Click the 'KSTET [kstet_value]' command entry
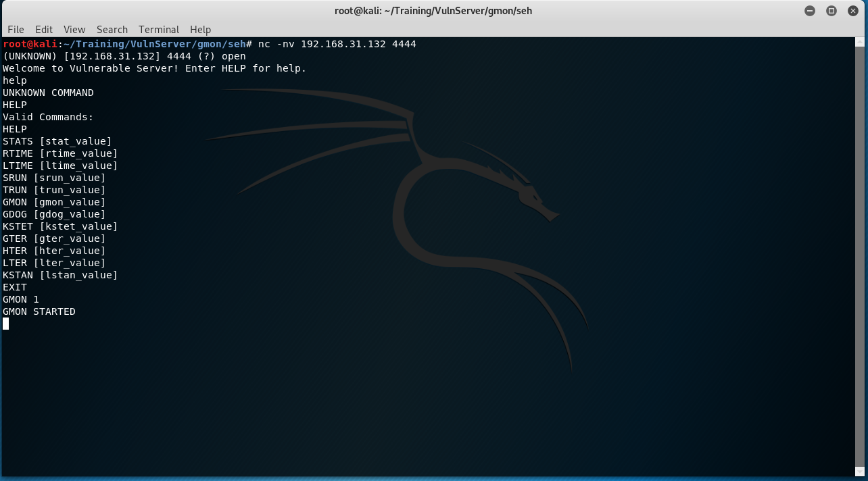The width and height of the screenshot is (868, 481). tap(60, 226)
